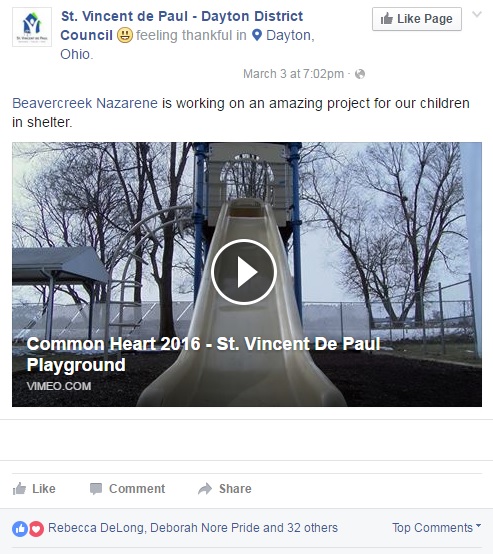Click the St. Vincent de Paul profile picture
This screenshot has height=554, width=493.
(32, 27)
